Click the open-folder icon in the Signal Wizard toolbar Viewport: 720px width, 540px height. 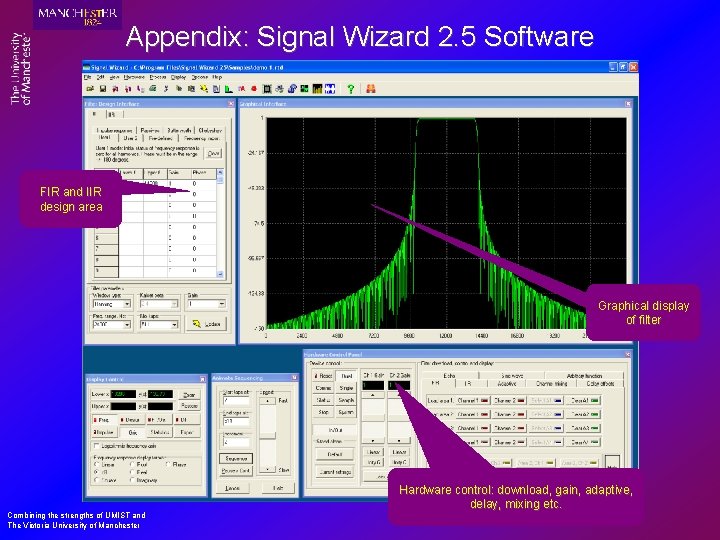90,89
